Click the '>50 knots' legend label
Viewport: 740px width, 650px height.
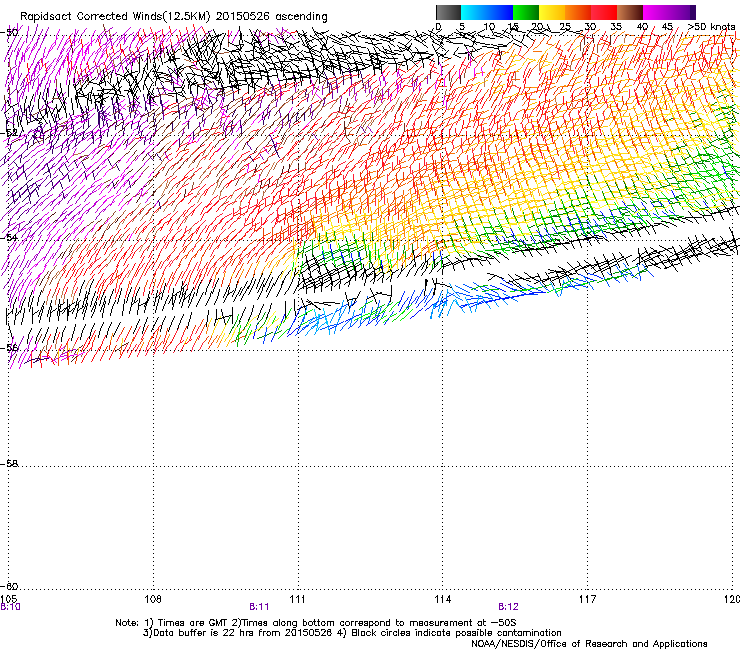tap(711, 27)
